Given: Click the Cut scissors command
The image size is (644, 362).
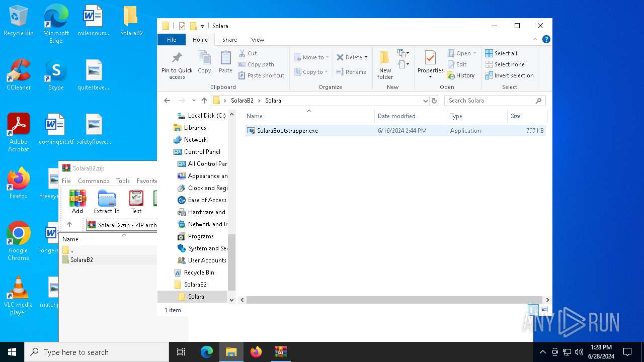Looking at the screenshot, I should [x=248, y=53].
